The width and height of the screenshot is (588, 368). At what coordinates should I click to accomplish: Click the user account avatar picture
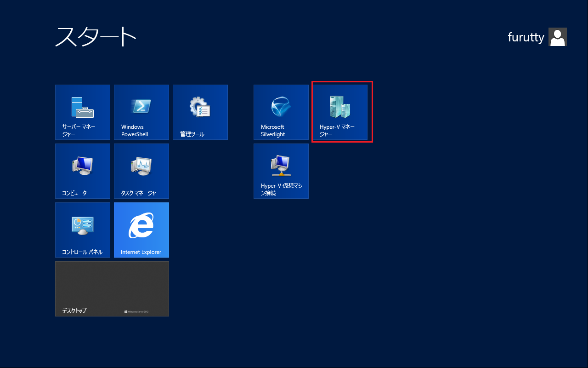(558, 37)
